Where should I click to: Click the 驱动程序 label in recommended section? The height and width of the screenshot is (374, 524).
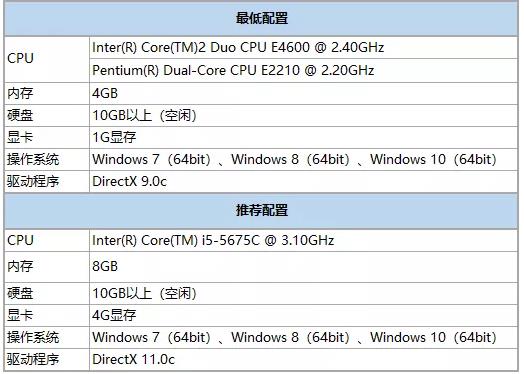(33, 360)
